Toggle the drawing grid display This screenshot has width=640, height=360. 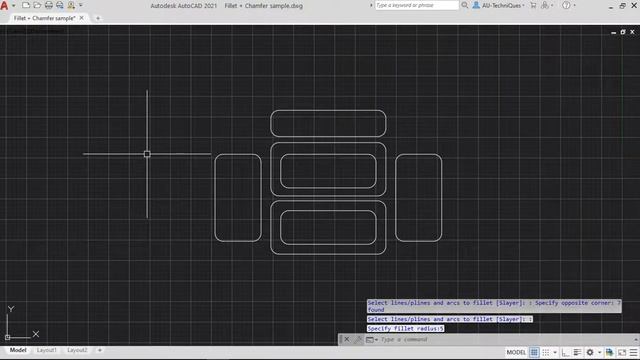click(534, 352)
